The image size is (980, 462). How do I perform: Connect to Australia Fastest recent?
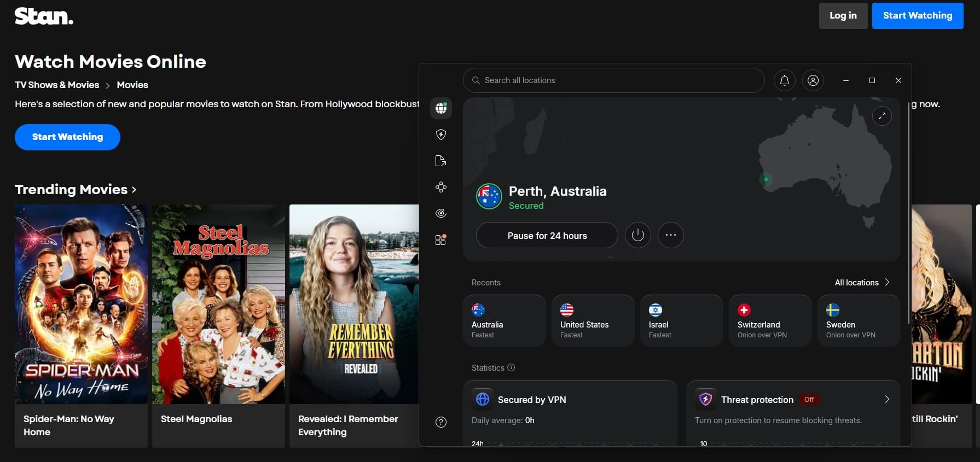point(505,320)
